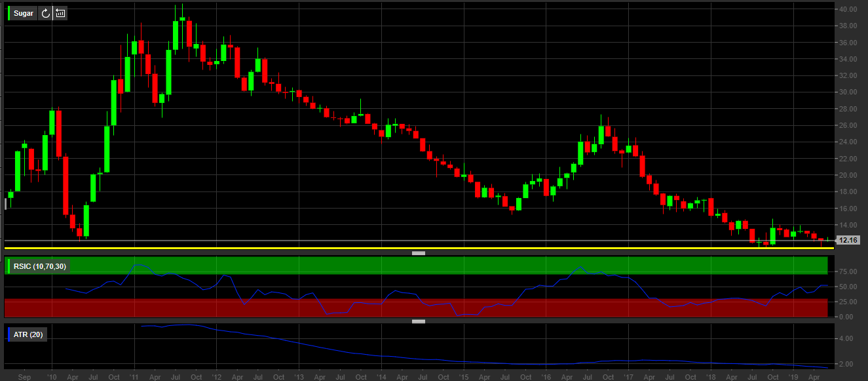Click the 30.00 price axis label
The image size is (868, 381).
point(848,92)
